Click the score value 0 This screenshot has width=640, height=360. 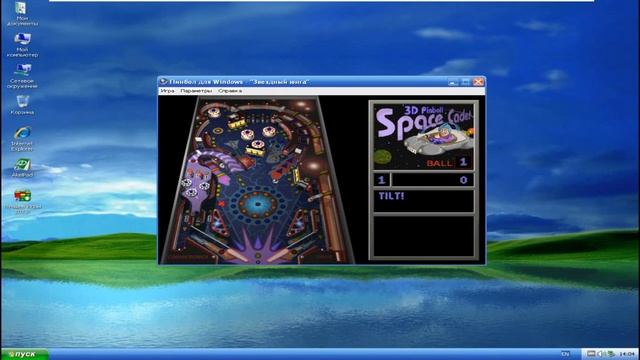click(464, 180)
